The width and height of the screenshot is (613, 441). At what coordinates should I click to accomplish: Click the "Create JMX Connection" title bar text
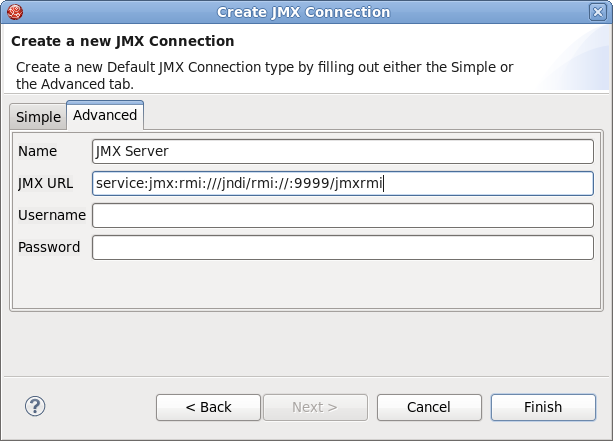pyautogui.click(x=304, y=12)
